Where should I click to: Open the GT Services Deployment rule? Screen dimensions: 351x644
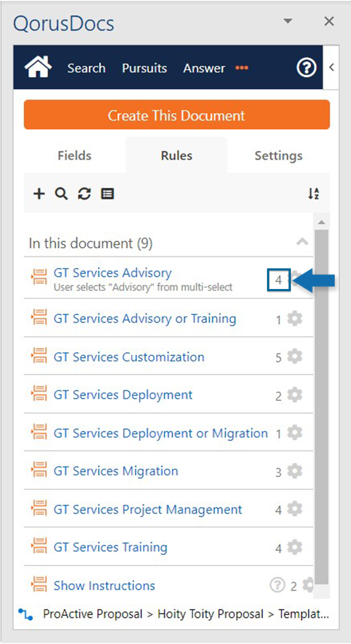tap(123, 395)
